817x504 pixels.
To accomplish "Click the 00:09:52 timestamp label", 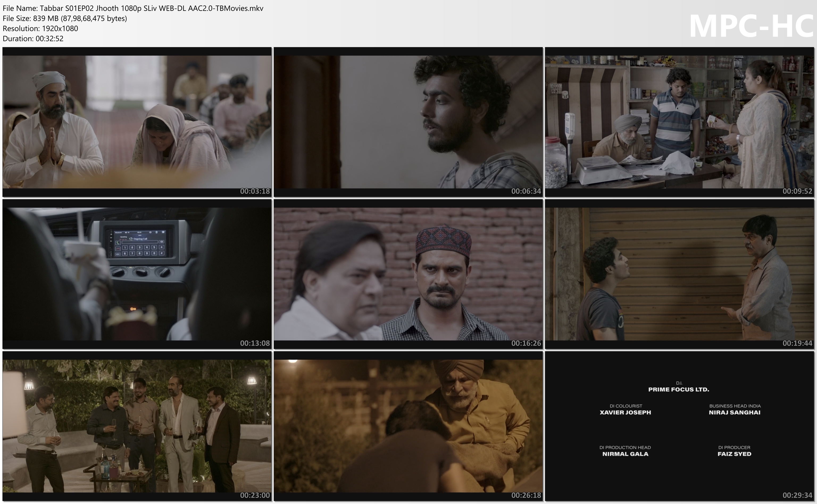I will (x=797, y=191).
